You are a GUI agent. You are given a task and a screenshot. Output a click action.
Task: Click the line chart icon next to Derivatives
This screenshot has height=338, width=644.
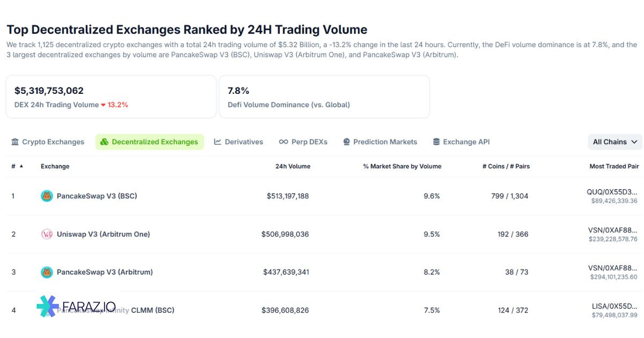click(217, 142)
